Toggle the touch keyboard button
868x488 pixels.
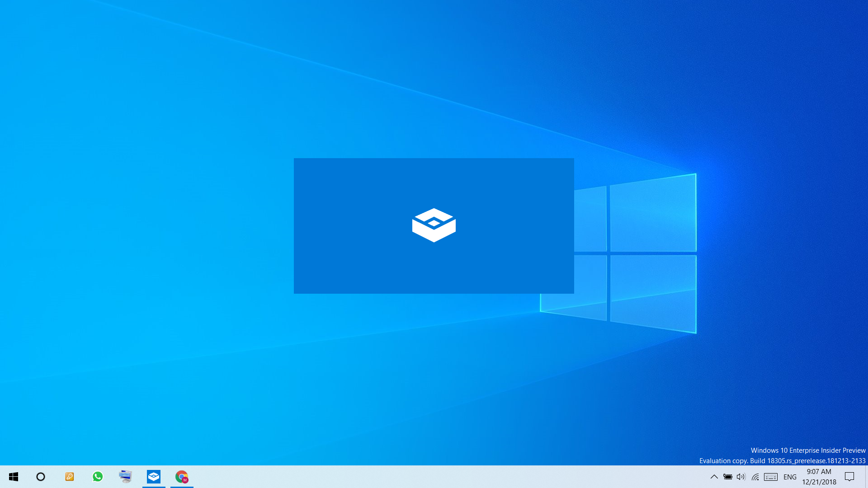771,477
